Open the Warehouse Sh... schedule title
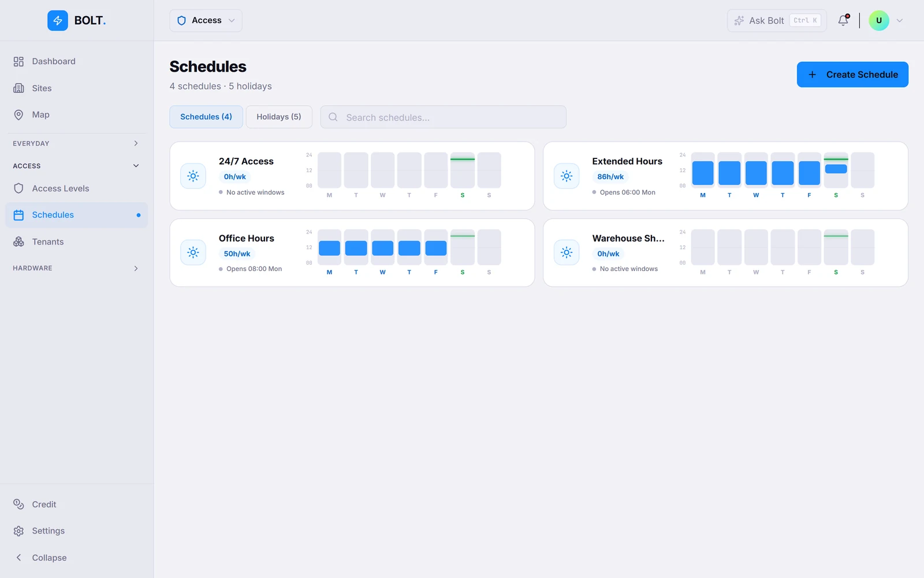 pos(628,238)
